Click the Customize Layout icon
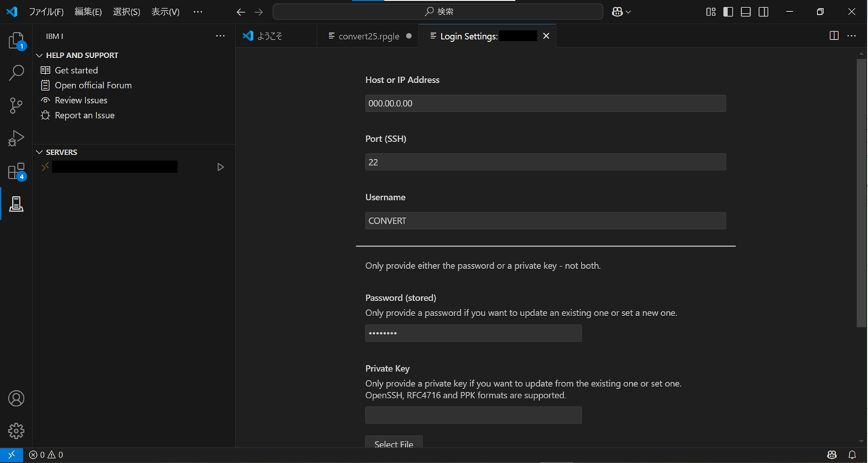 tap(710, 12)
